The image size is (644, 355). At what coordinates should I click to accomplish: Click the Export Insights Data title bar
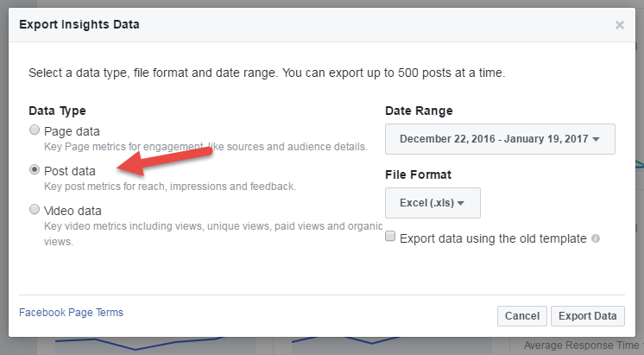pyautogui.click(x=322, y=25)
